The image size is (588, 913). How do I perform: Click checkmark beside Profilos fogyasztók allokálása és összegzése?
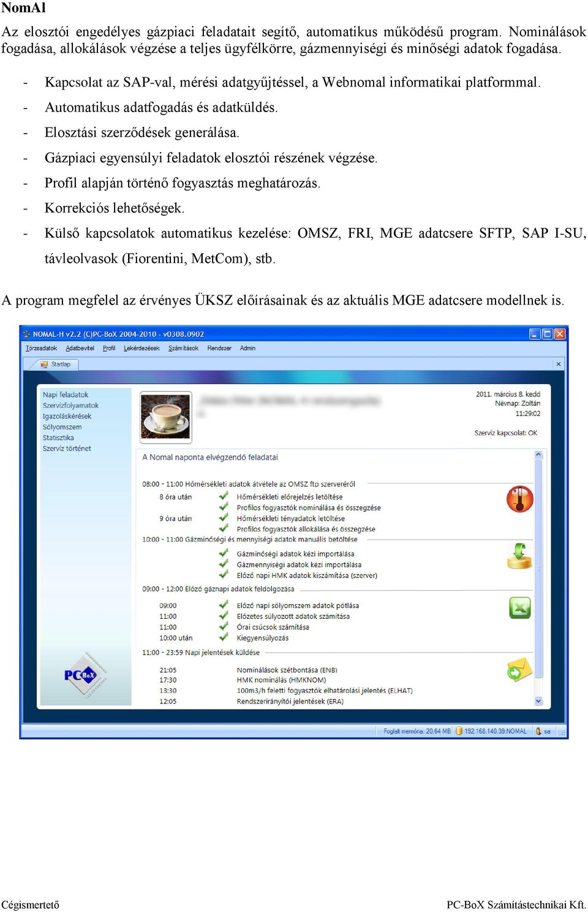click(224, 528)
